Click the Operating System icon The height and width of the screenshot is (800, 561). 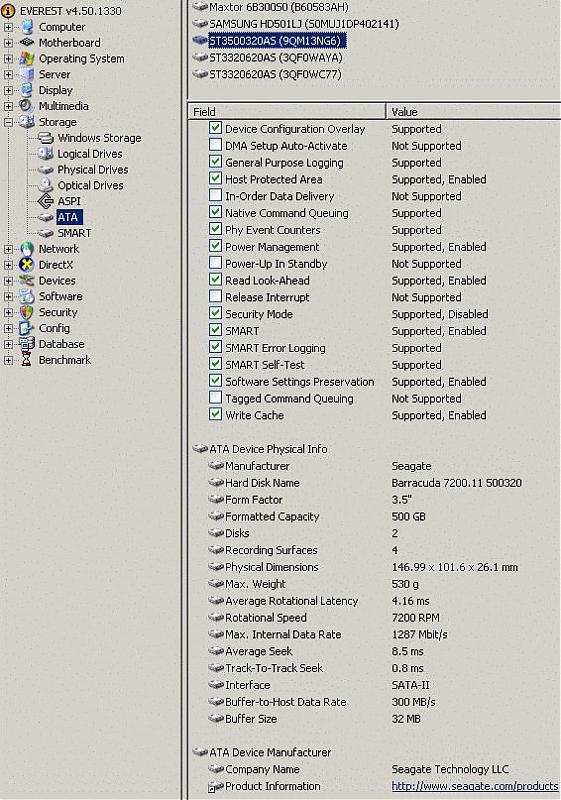click(27, 59)
